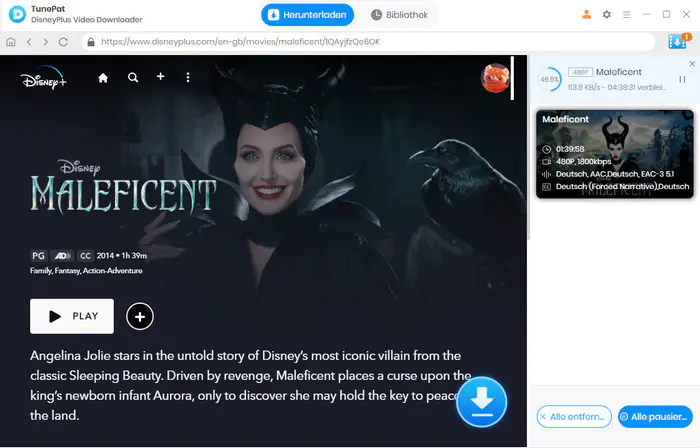The height and width of the screenshot is (448, 700).
Task: Pause the Maleficent download
Action: click(x=682, y=79)
